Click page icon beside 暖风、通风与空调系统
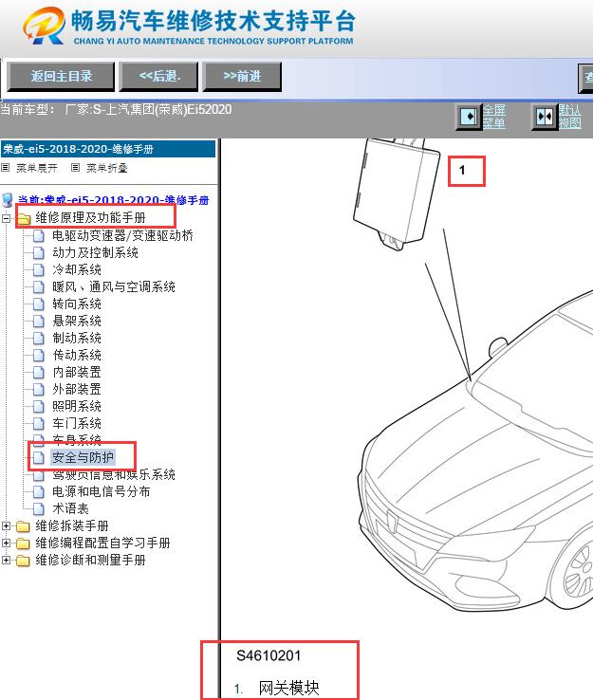Screen dimensions: 593x700 point(39,287)
